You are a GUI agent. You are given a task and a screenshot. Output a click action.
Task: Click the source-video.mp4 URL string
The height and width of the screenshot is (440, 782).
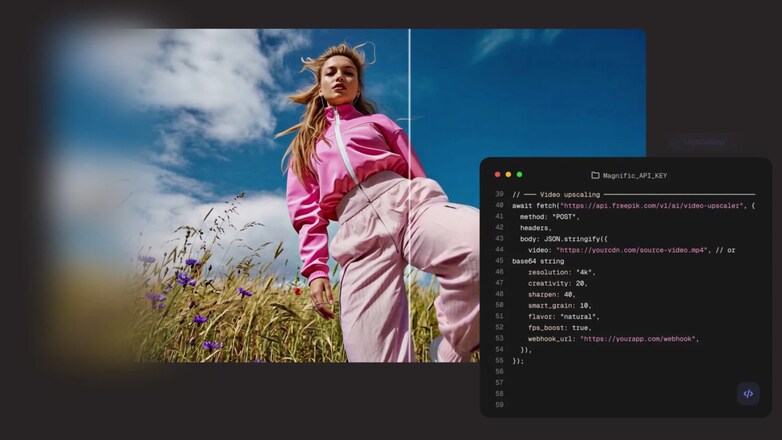tap(632, 250)
